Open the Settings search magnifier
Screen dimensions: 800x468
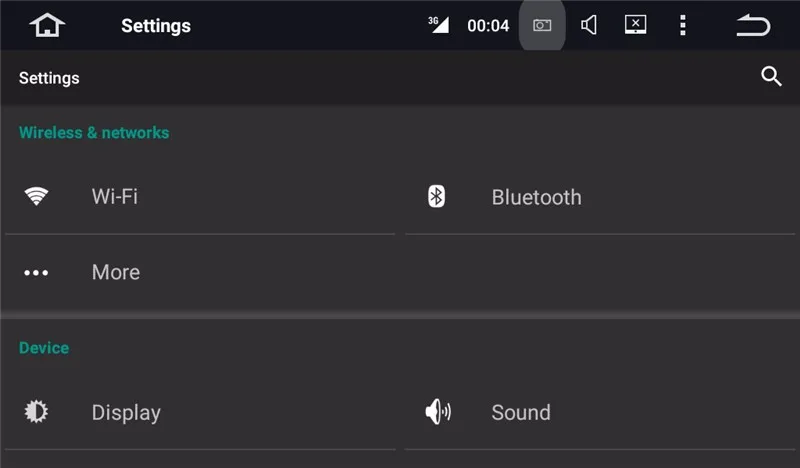click(771, 77)
